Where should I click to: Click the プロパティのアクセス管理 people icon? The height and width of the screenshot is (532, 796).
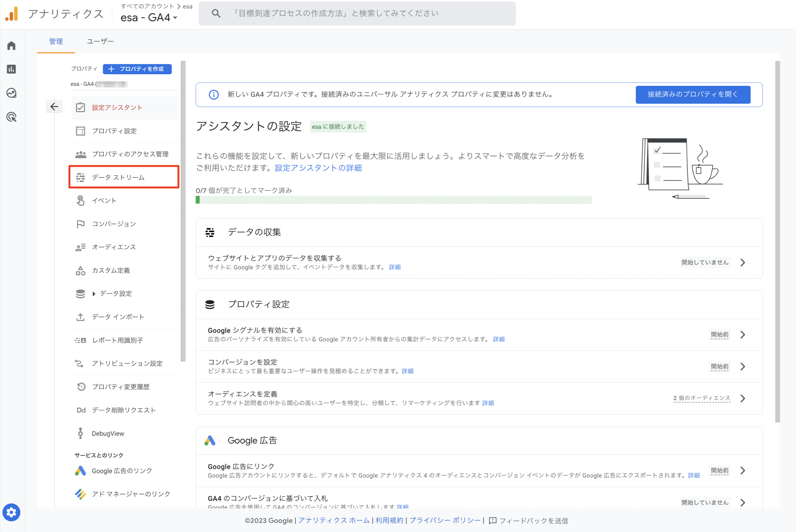(x=81, y=154)
